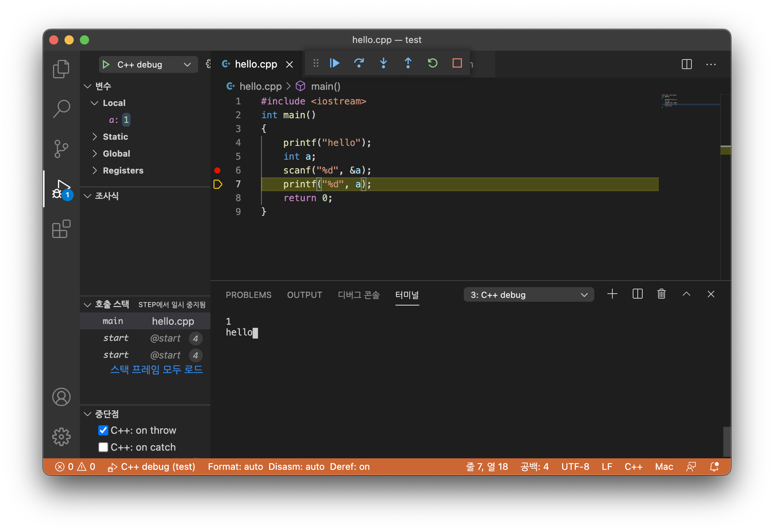774x532 pixels.
Task: Open the Accounts menu icon
Action: point(61,397)
